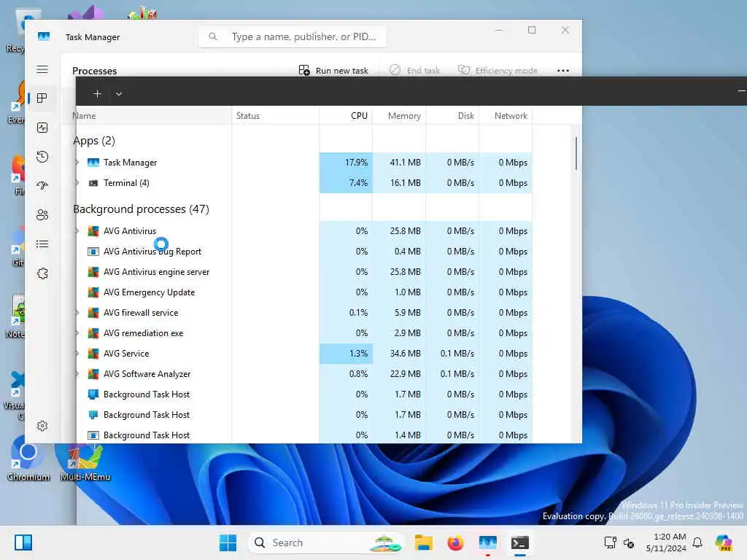
Task: Open Firefox from the taskbar
Action: [455, 542]
